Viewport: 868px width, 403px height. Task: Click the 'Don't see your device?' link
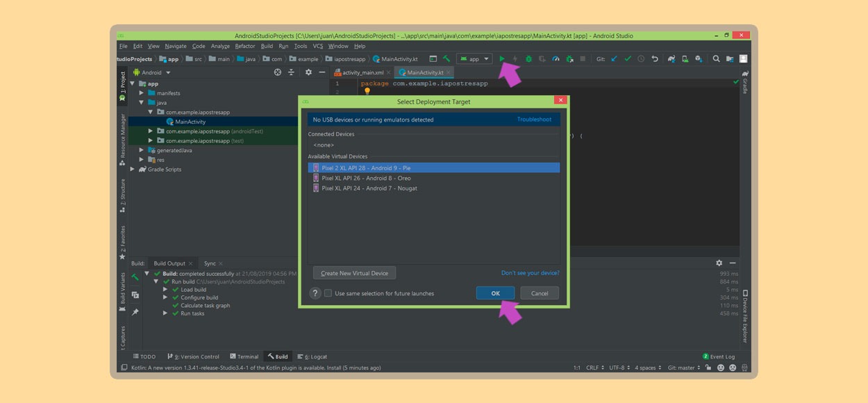pyautogui.click(x=530, y=273)
